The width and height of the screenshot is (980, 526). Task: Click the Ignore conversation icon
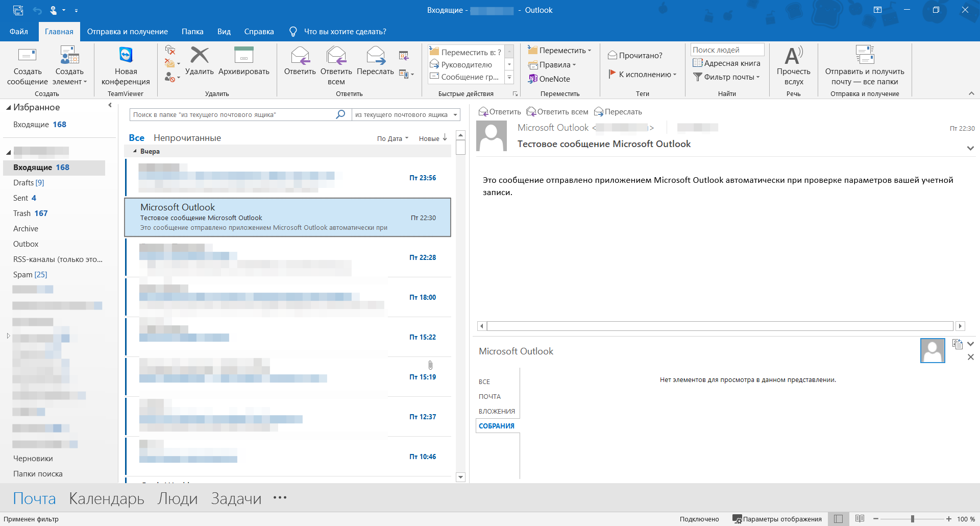[x=170, y=50]
